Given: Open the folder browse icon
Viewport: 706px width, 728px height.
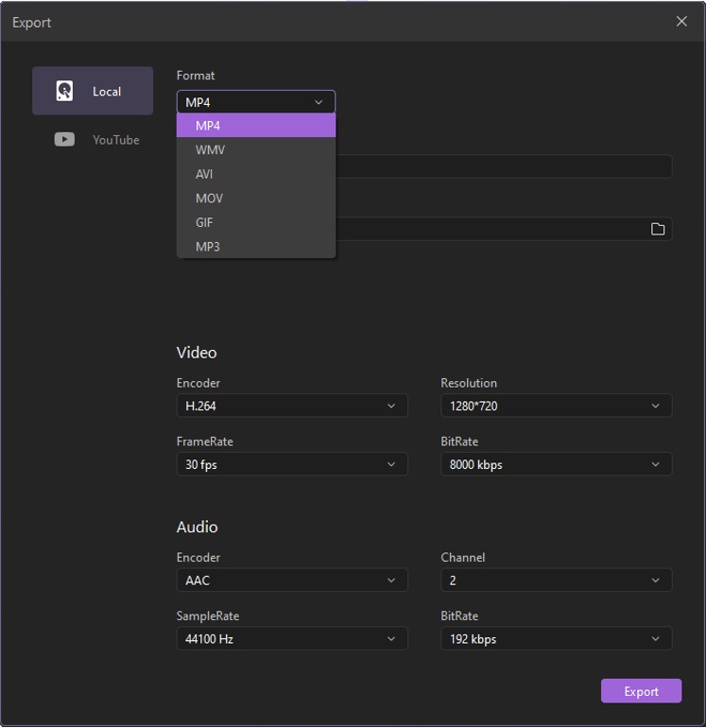Looking at the screenshot, I should coord(658,229).
